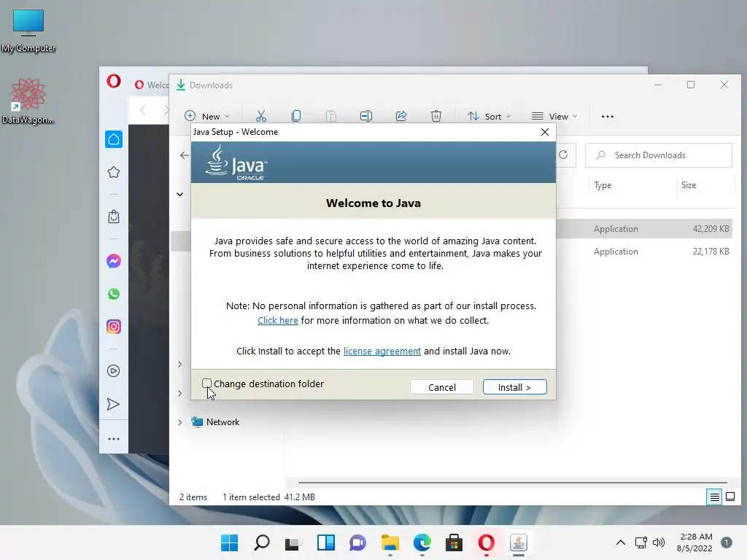Click the Cut scissors icon
The height and width of the screenshot is (560, 747).
tap(261, 116)
